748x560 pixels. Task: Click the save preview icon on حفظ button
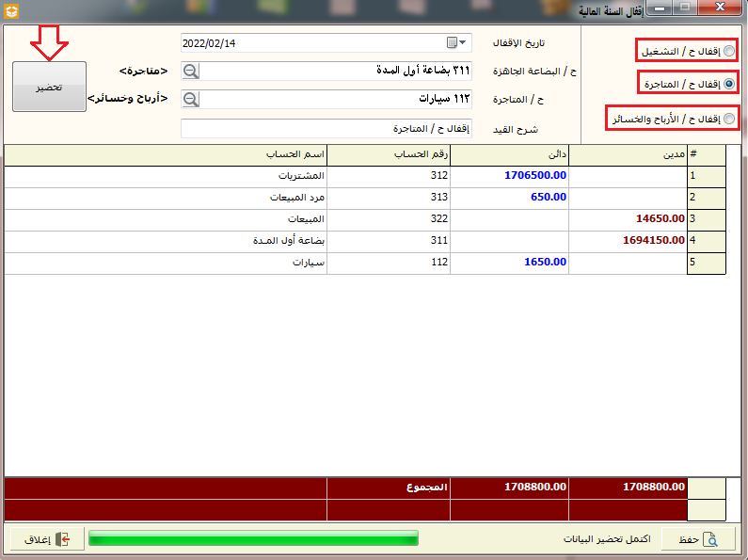click(x=712, y=539)
